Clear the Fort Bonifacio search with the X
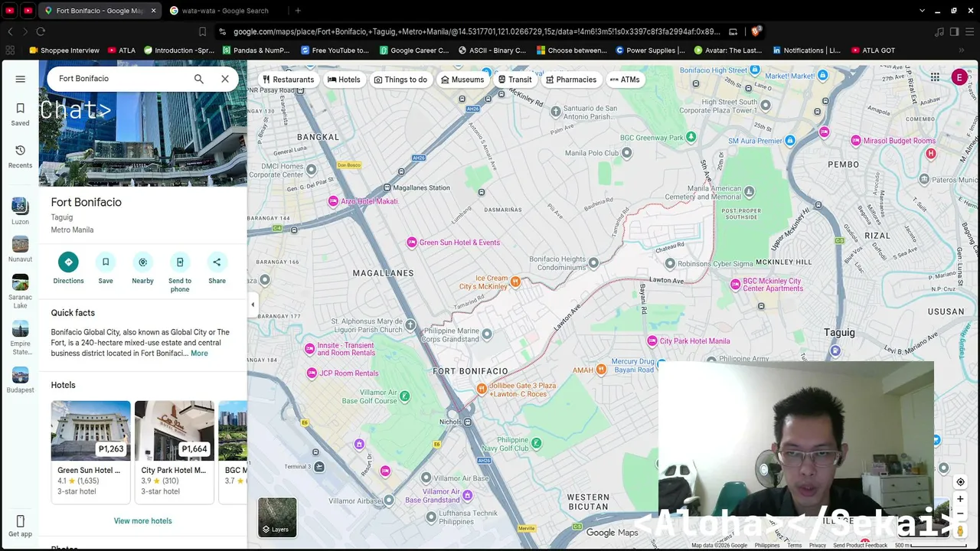 pos(225,79)
